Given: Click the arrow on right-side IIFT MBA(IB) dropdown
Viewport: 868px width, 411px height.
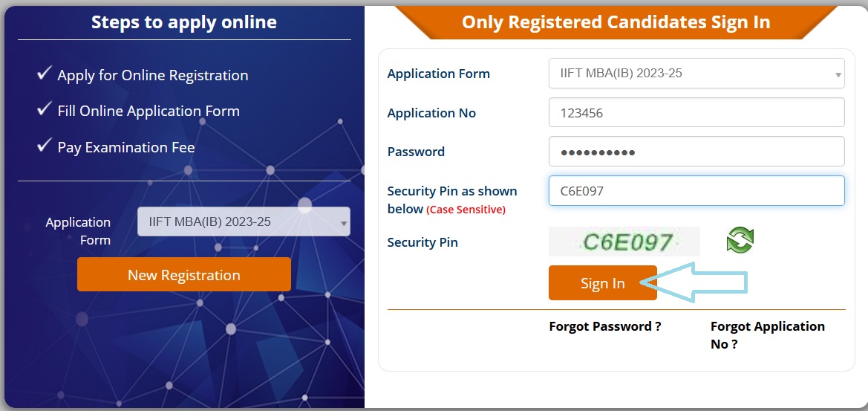Looking at the screenshot, I should [x=838, y=74].
